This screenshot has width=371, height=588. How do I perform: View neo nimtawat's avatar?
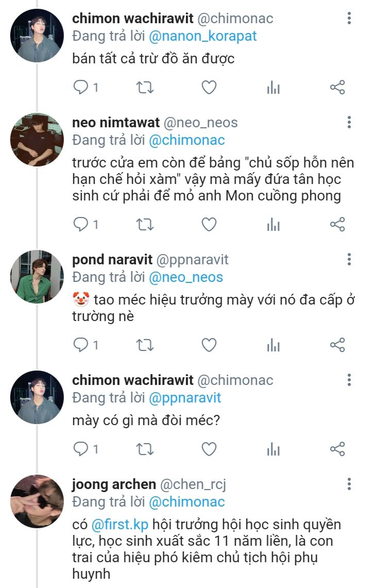(x=37, y=139)
